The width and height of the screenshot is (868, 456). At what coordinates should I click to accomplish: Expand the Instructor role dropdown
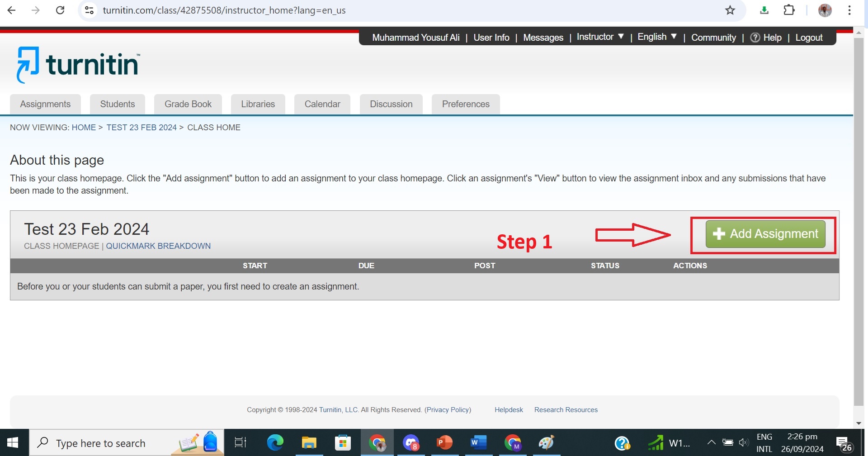600,37
